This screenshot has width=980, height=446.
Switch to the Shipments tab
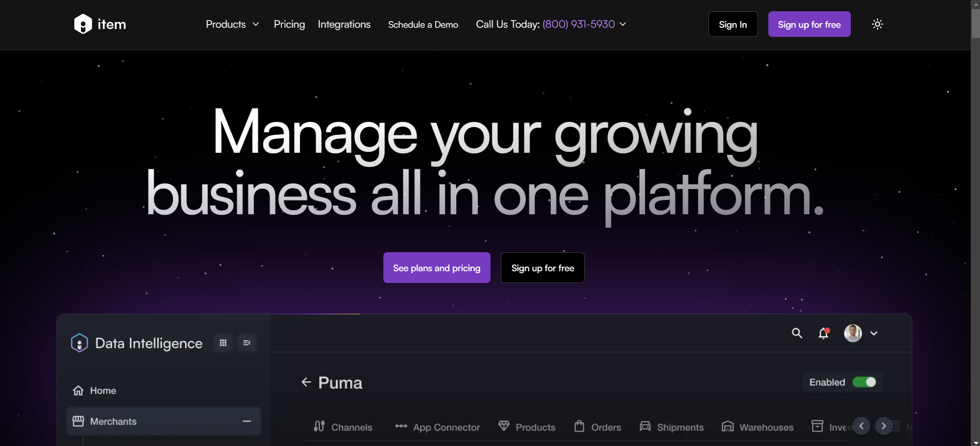click(672, 427)
